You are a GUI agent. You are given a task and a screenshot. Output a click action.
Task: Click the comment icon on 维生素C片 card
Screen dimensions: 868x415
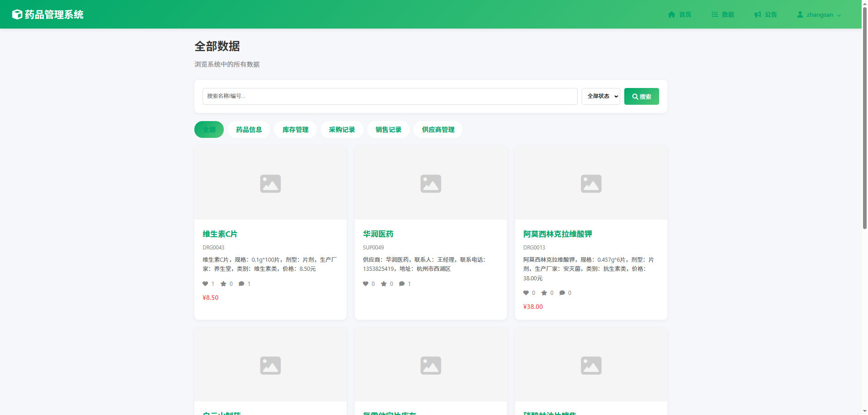click(241, 284)
